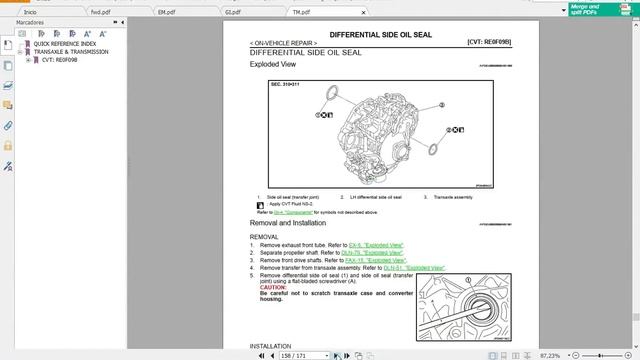Click the [CVT: RE0F09B] header text
Screen dimensions: 640x360
(x=489, y=42)
